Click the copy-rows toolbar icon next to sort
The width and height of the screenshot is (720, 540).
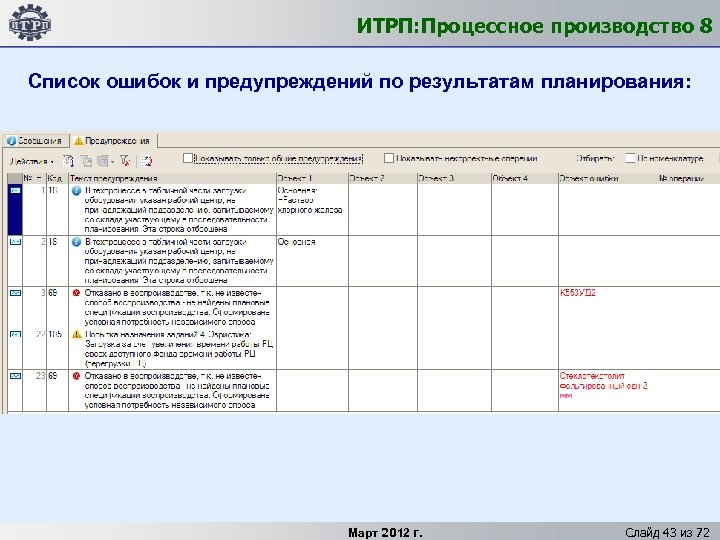coord(87,161)
